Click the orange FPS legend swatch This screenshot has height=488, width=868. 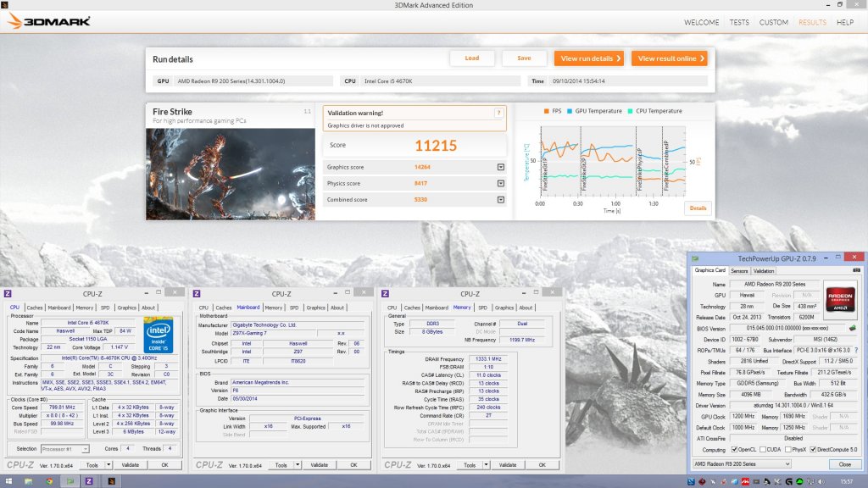(547, 111)
